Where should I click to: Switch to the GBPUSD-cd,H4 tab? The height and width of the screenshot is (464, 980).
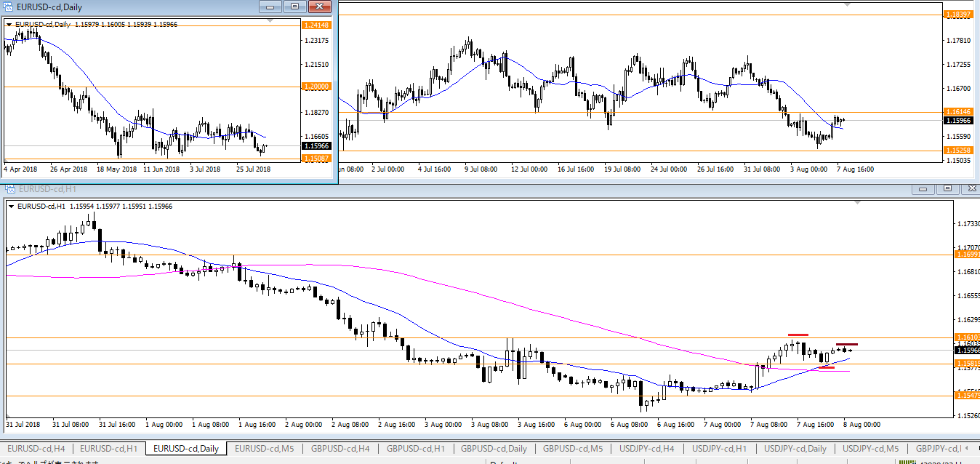[339, 449]
